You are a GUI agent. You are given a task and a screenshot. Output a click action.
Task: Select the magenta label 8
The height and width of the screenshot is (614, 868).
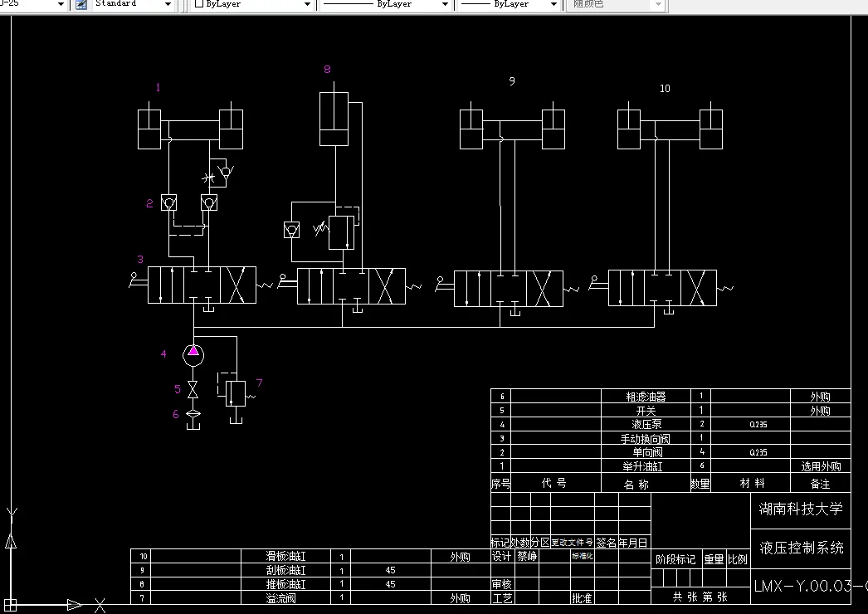tap(327, 69)
